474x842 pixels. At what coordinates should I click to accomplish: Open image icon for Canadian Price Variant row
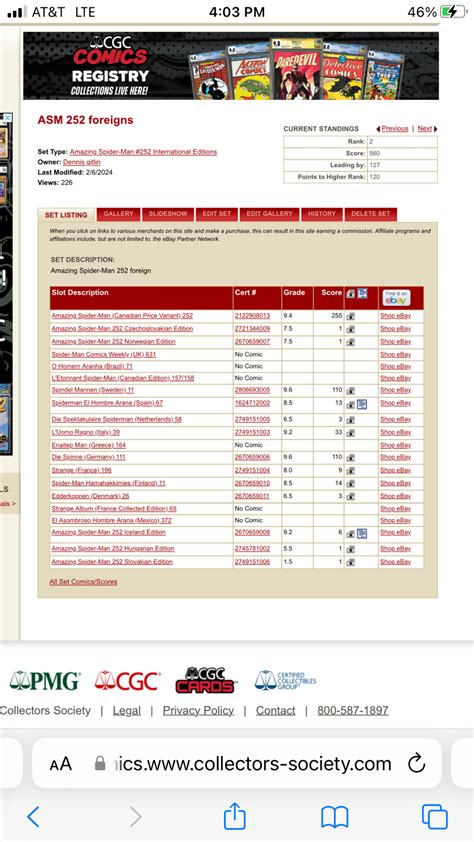[x=350, y=316]
